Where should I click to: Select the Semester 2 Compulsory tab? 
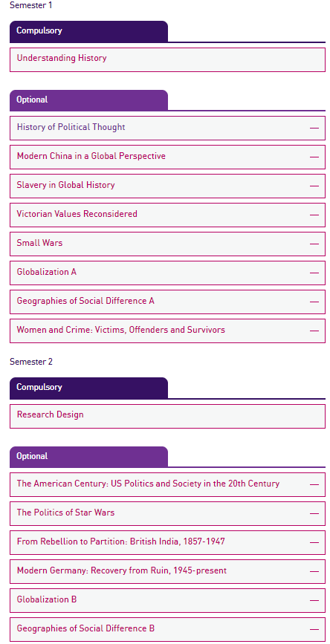tap(88, 388)
